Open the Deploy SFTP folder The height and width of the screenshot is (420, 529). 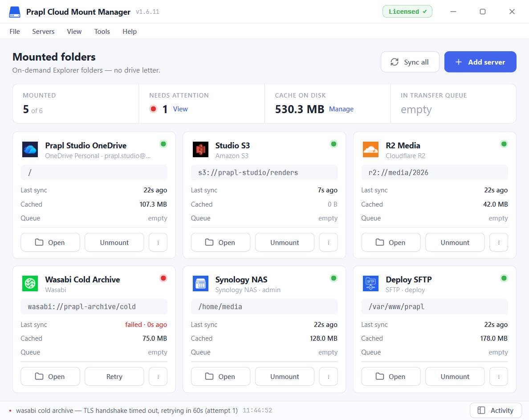click(391, 376)
